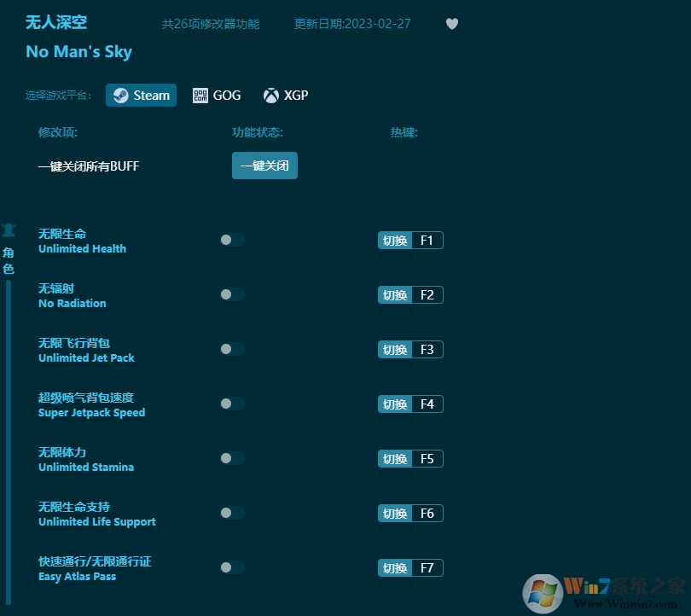The image size is (691, 616).
Task: Enable Super Jetpack Speed switch
Action: (x=232, y=404)
